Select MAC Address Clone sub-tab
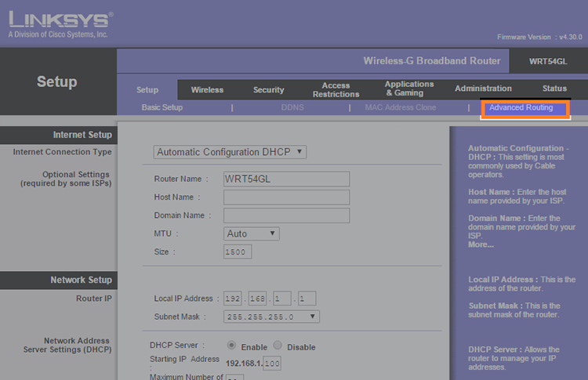 pyautogui.click(x=401, y=107)
